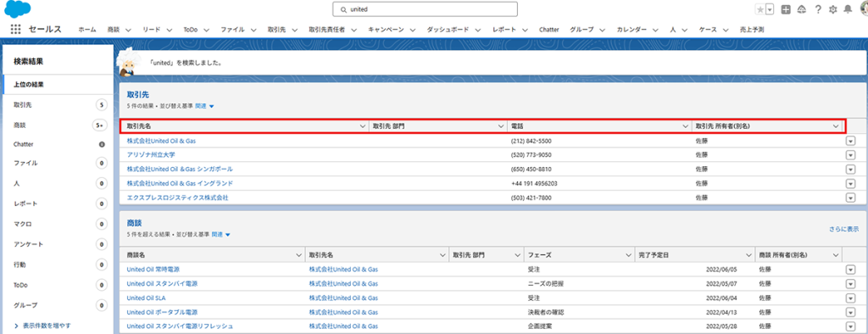This screenshot has width=868, height=334.
Task: Open row actions for United Oil スタンバイ電源 opportunity
Action: (x=850, y=284)
